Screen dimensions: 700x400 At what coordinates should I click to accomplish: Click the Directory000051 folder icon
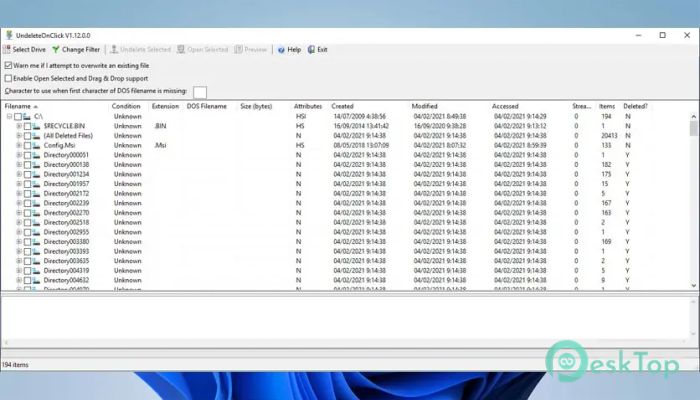[36, 155]
